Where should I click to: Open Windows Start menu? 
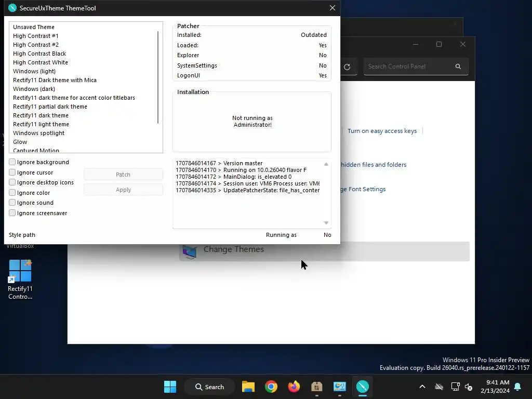[170, 387]
